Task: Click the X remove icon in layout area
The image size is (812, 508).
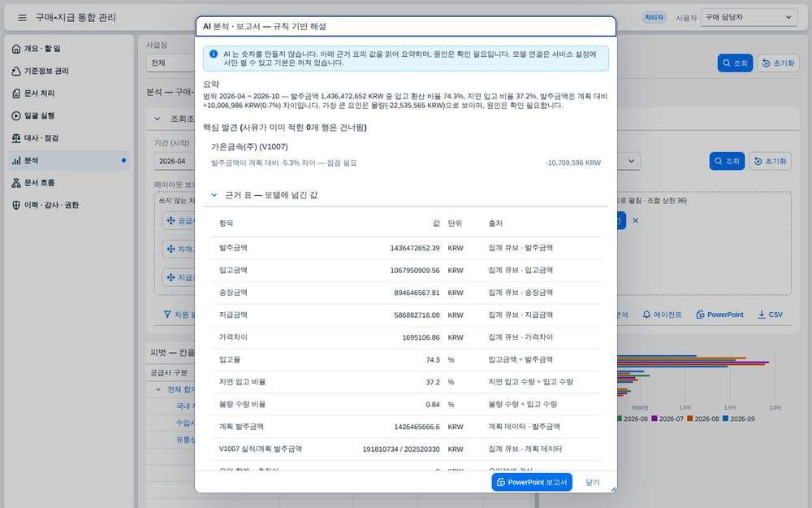Action: (x=636, y=221)
